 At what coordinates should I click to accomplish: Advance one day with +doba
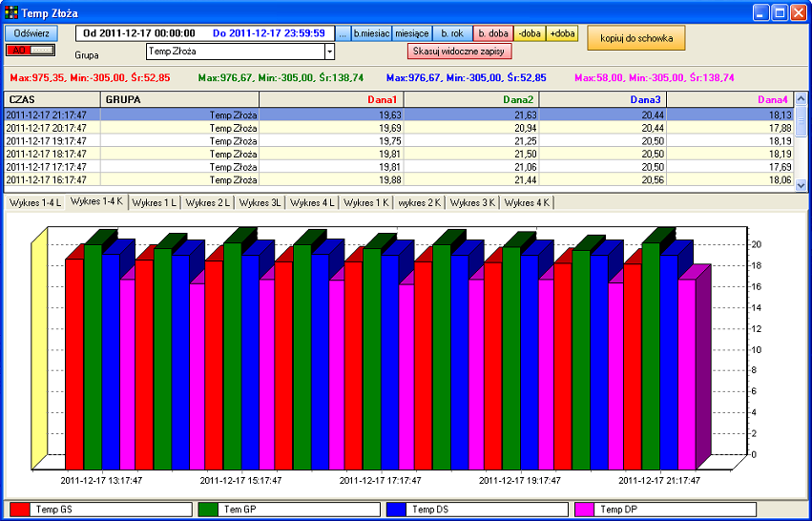(562, 33)
